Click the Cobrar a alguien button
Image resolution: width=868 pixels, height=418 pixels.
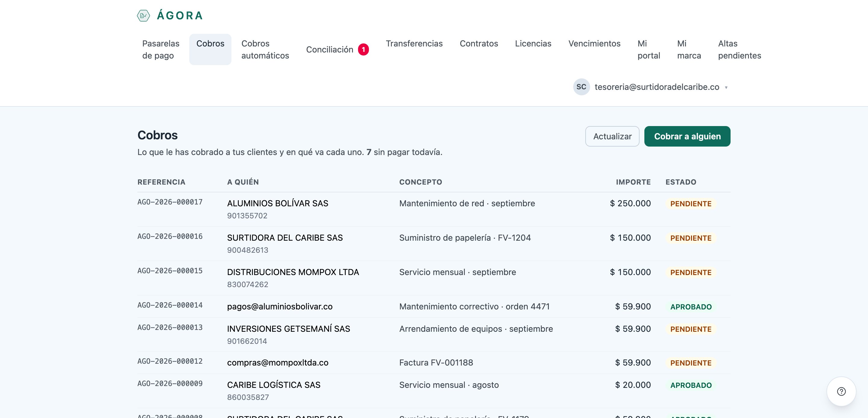(x=687, y=136)
